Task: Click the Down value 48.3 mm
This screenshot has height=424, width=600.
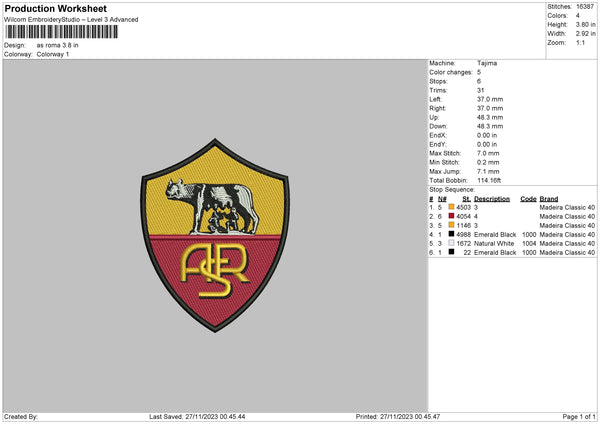Action: [x=490, y=126]
